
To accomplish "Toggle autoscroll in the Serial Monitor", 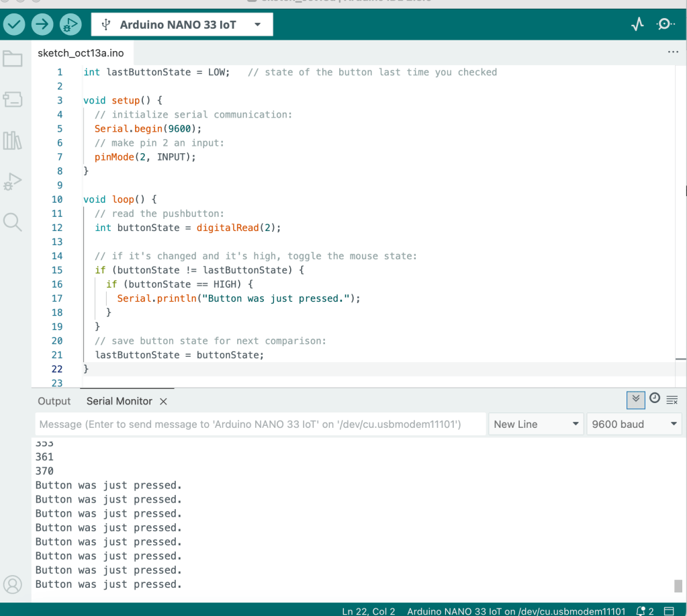I will click(x=635, y=400).
